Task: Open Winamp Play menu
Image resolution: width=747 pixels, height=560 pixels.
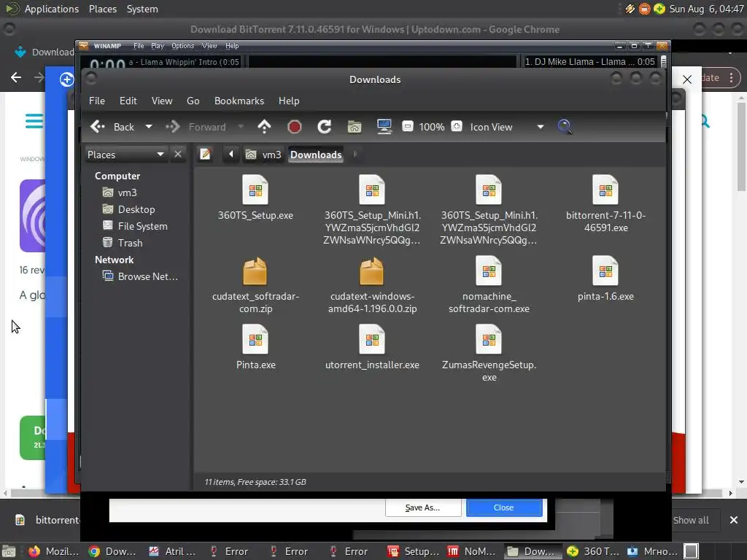Action: point(158,46)
